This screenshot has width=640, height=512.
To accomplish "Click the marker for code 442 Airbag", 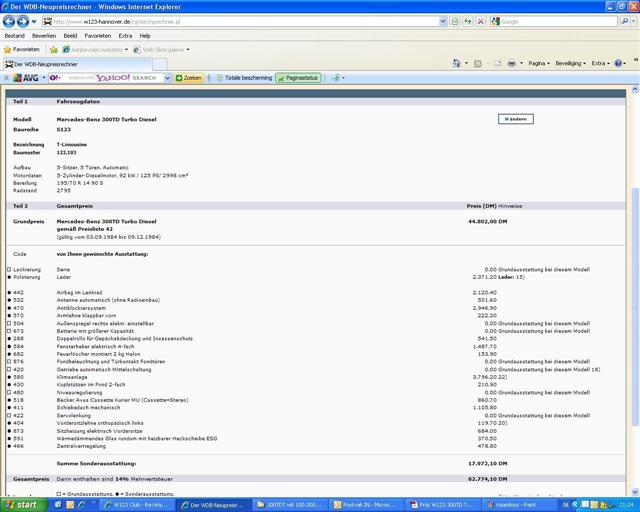I will (x=9, y=292).
